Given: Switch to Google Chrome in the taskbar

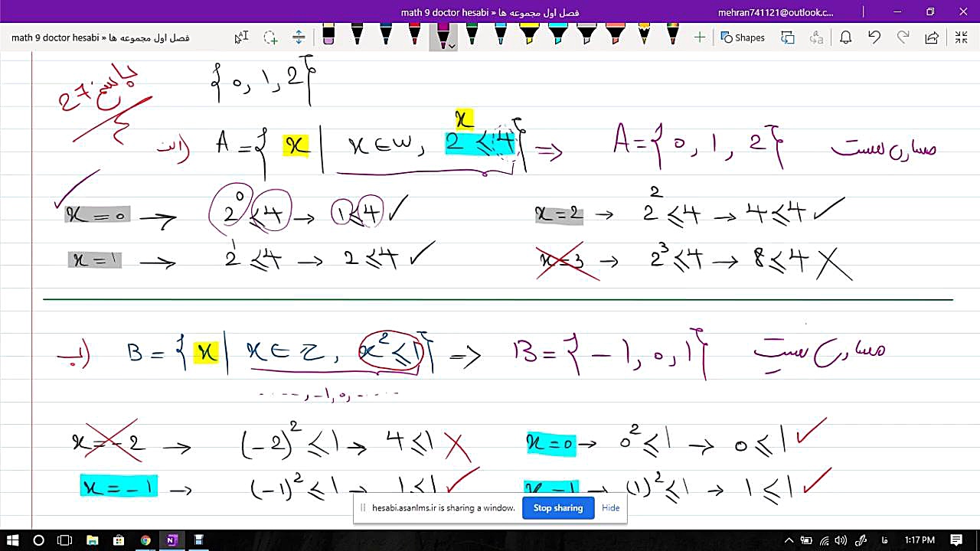Looking at the screenshot, I should point(145,540).
